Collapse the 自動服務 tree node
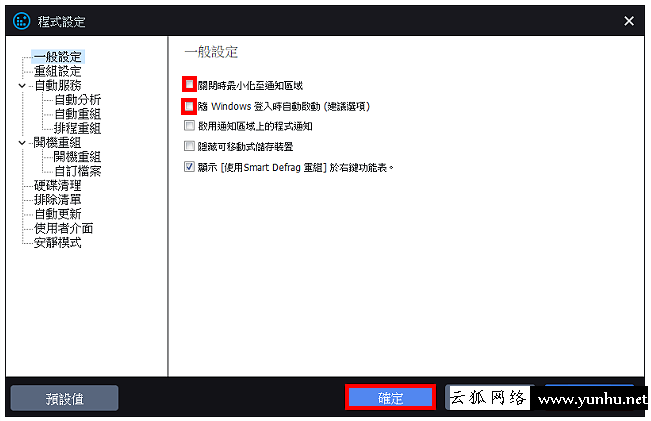 [22, 86]
